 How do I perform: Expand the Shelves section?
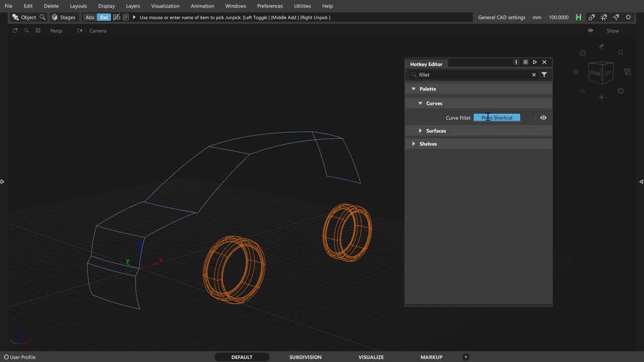point(414,144)
